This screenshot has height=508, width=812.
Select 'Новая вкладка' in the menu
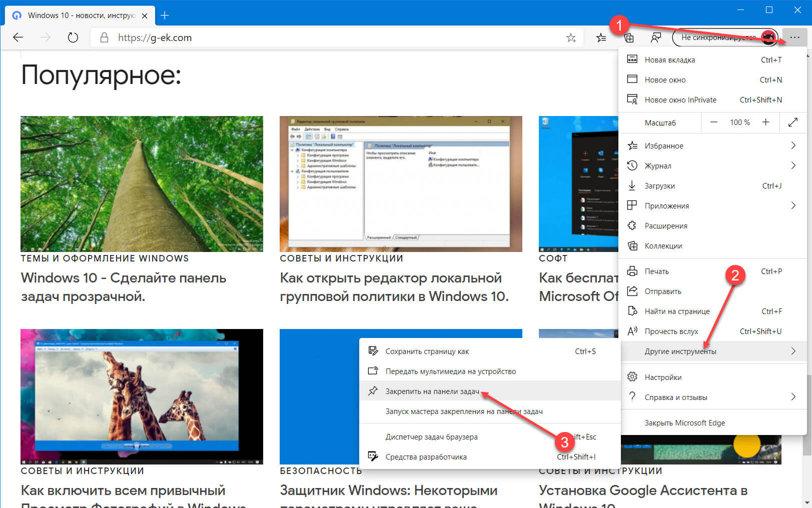(x=712, y=59)
